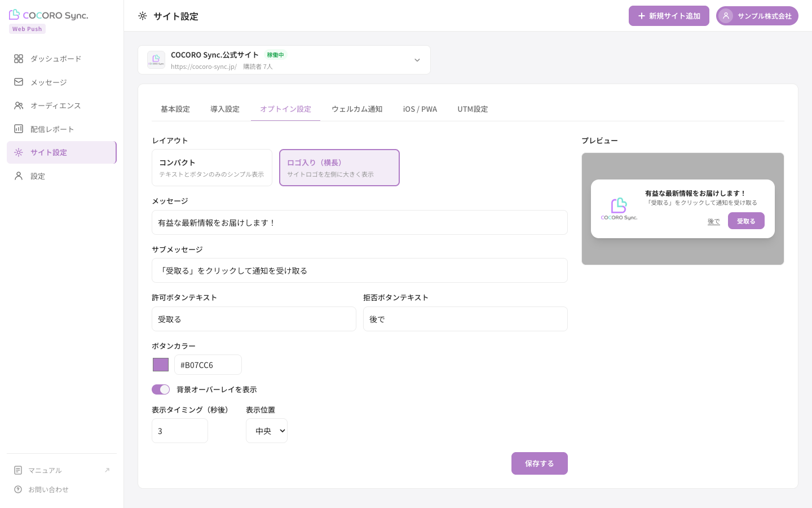812x508 pixels.
Task: Click the purple button color swatch
Action: point(161,365)
